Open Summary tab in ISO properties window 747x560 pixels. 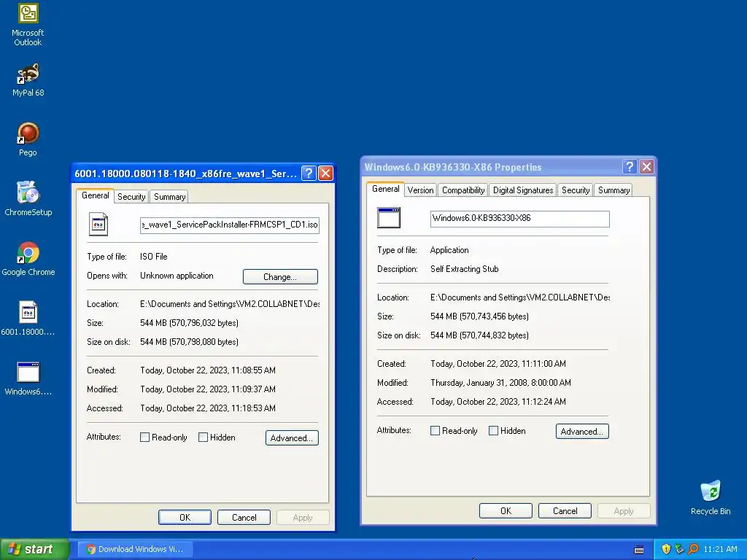[169, 197]
